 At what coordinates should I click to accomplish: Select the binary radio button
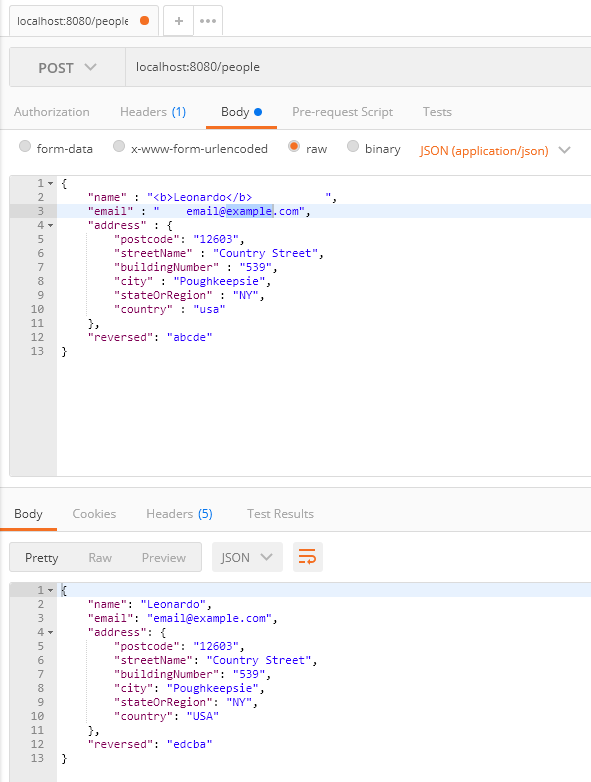353,146
